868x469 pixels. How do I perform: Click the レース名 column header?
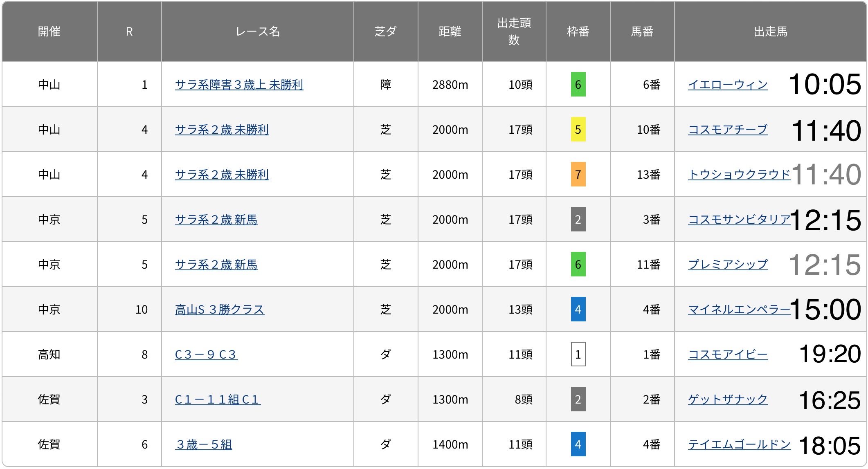point(257,31)
